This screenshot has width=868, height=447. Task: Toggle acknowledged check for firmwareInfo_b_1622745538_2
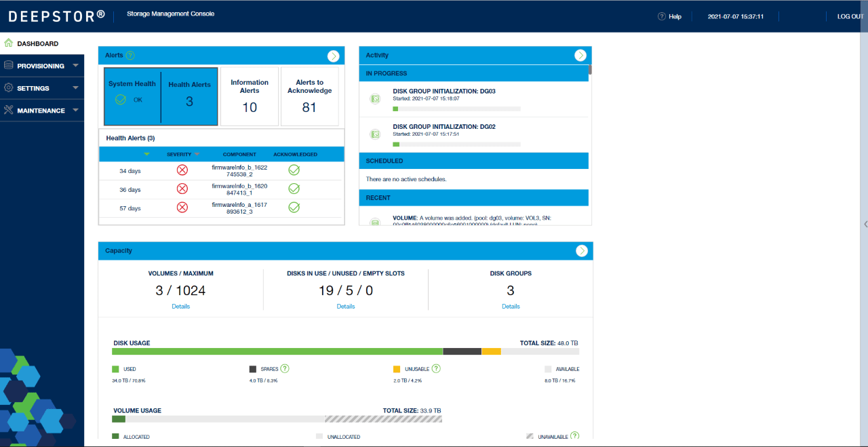click(294, 170)
